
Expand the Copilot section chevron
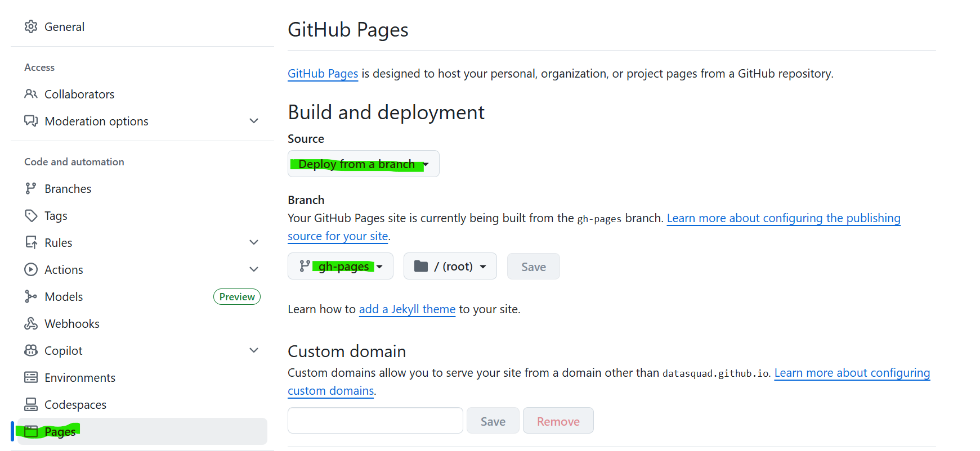tap(254, 350)
